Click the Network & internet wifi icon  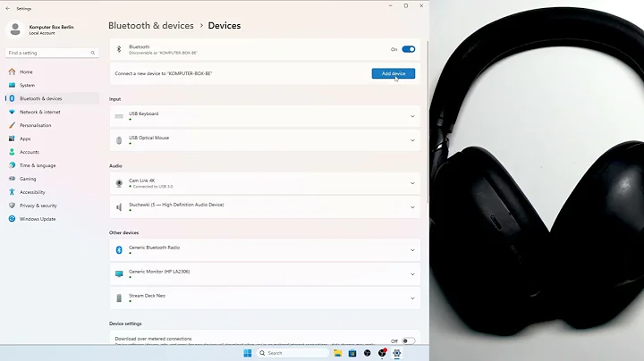[12, 112]
